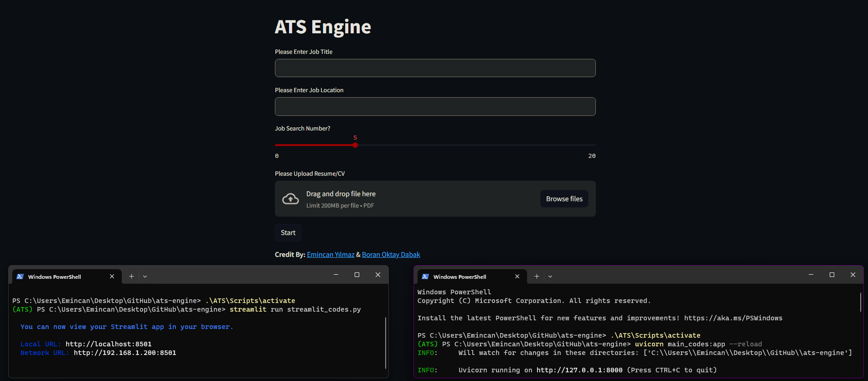Close the left PowerShell tab
This screenshot has height=381, width=868.
click(x=112, y=277)
